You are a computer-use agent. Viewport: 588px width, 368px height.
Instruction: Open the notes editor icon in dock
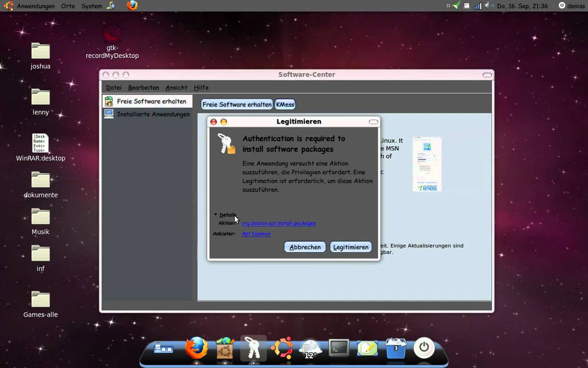coord(367,348)
